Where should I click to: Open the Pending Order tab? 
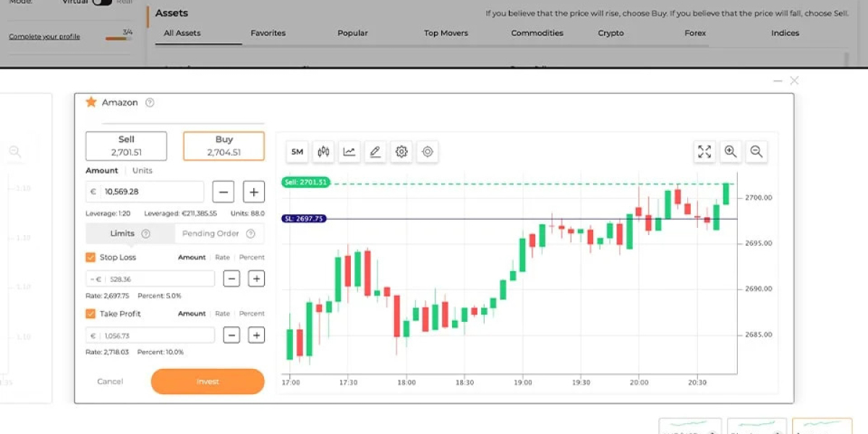[x=212, y=233]
